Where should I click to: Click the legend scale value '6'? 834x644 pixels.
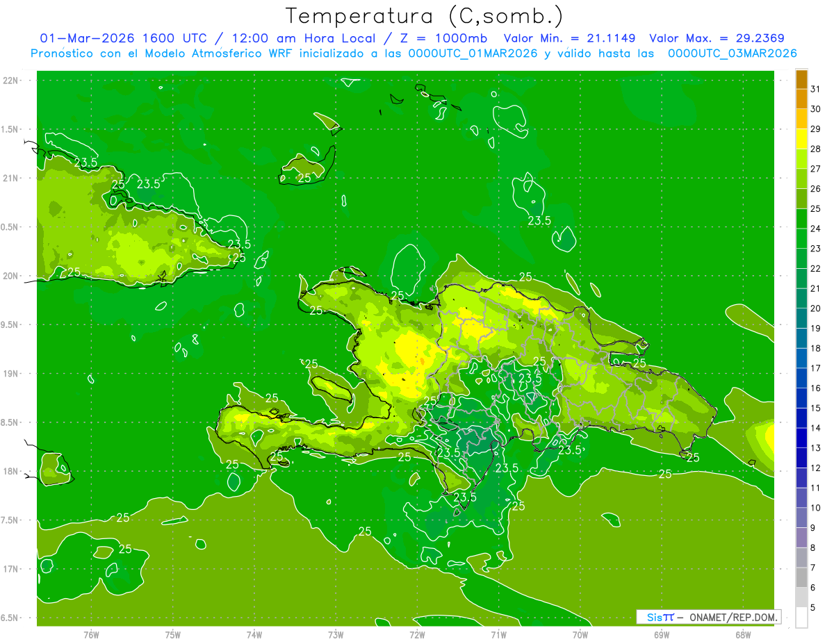(813, 588)
